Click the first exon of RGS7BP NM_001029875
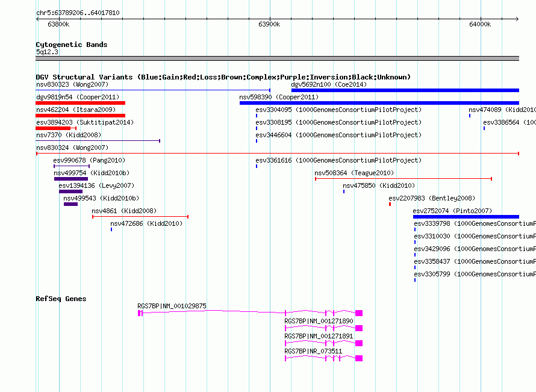The image size is (536, 392). click(140, 313)
